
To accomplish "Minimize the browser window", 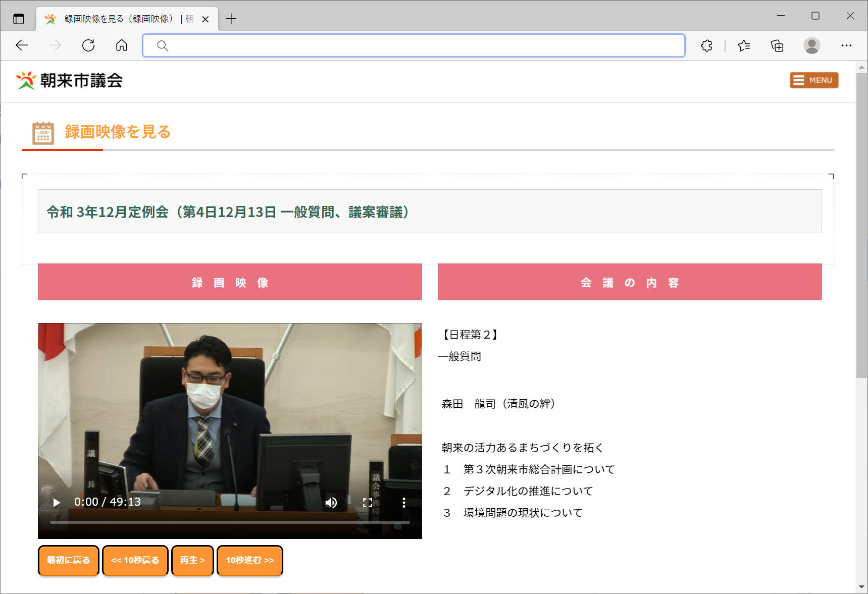I will tap(781, 16).
